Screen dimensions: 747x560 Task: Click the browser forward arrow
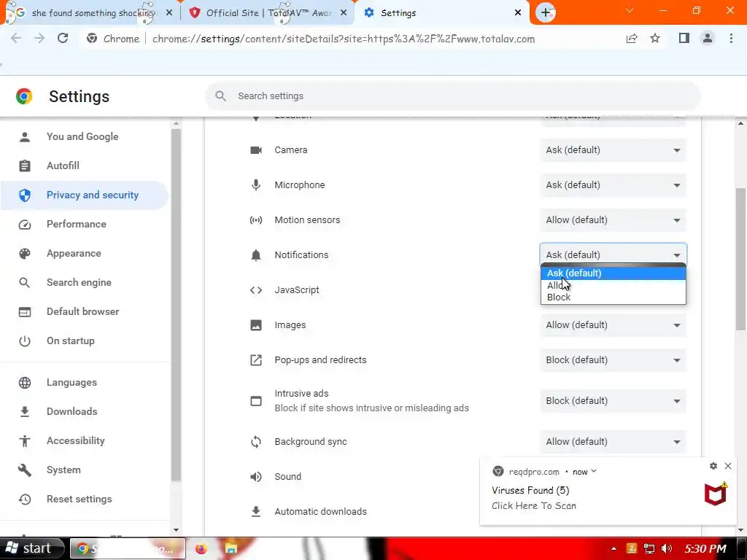[x=39, y=39]
